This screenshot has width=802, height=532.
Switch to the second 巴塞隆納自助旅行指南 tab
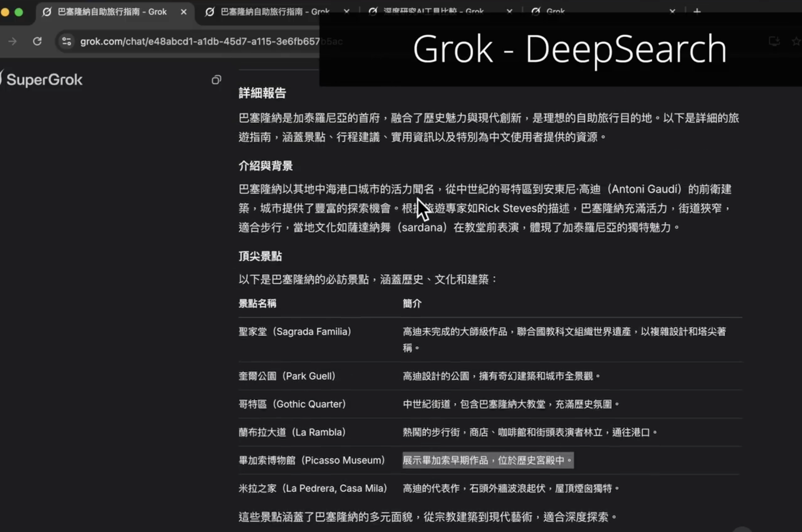pos(275,12)
